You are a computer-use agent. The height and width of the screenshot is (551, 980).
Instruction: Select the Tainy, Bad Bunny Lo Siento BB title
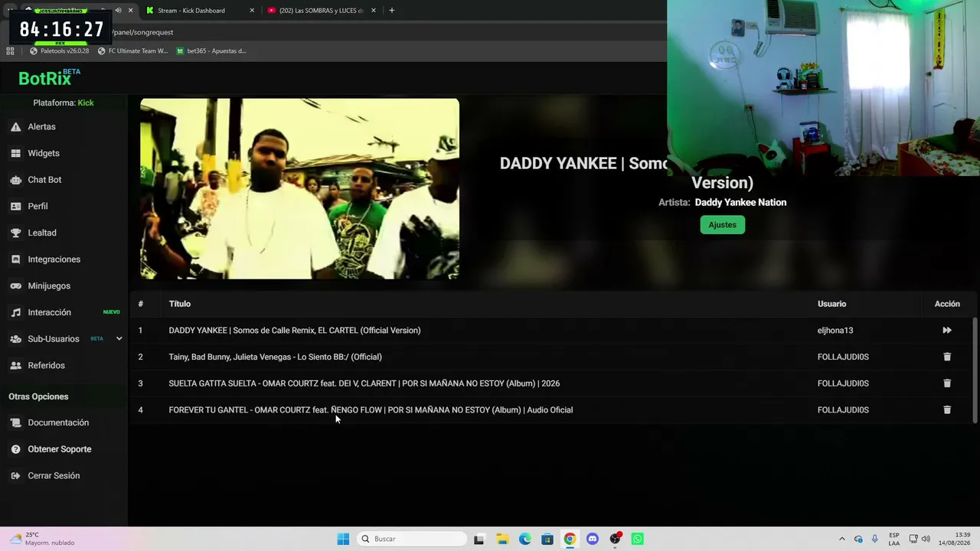(275, 357)
